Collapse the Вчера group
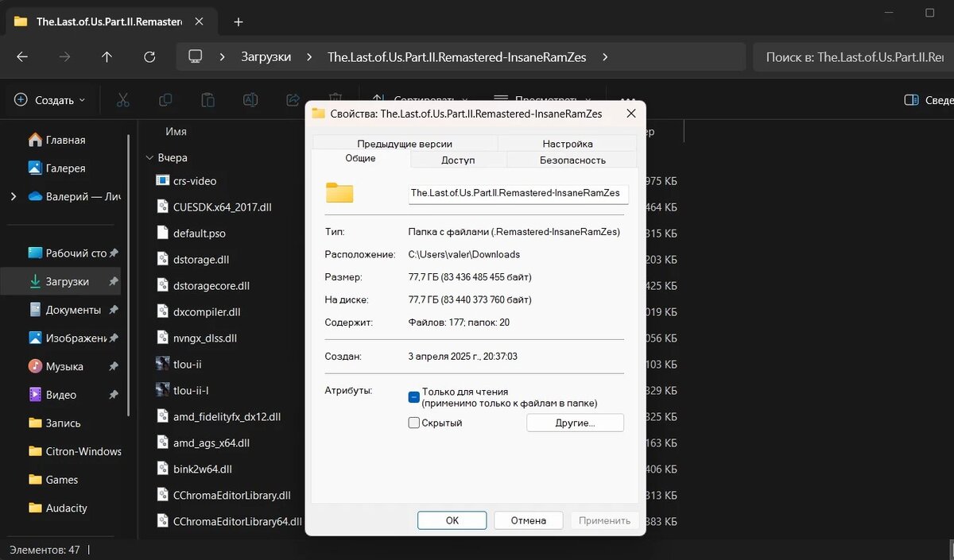Screen dimensions: 954x560 (x=149, y=158)
